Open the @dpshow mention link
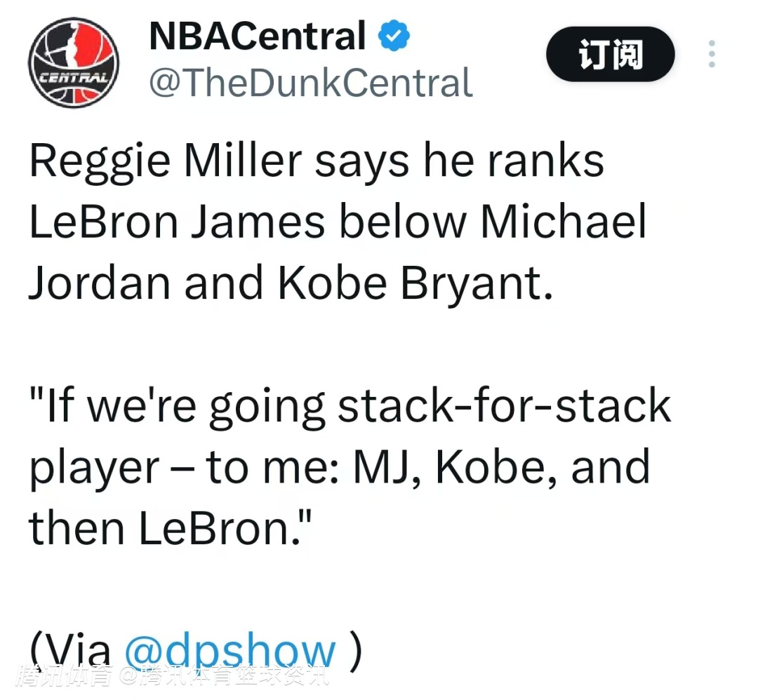This screenshot has height=700, width=758. (x=230, y=652)
